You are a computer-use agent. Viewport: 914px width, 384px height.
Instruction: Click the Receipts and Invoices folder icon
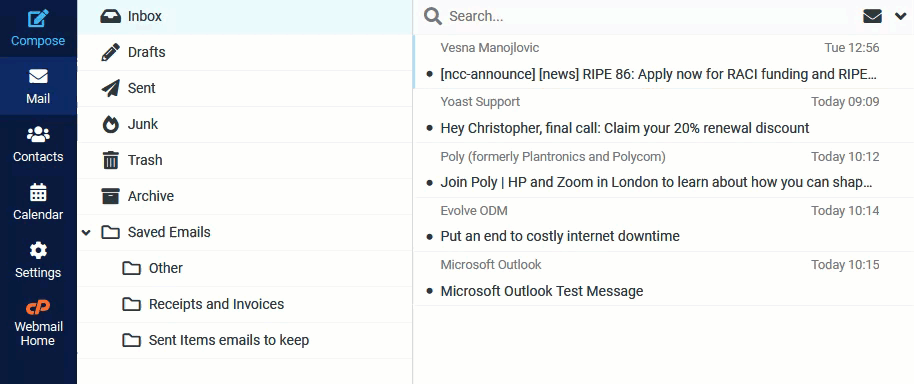[131, 304]
